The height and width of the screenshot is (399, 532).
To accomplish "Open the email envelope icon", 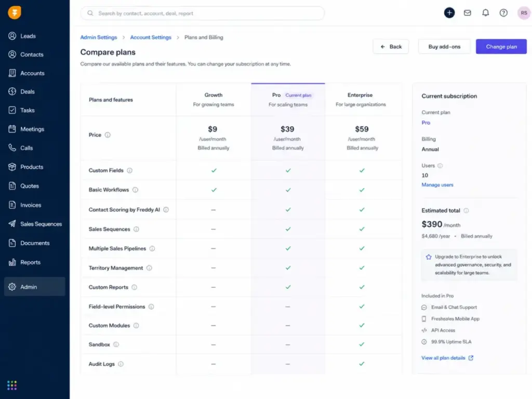I will pos(467,13).
